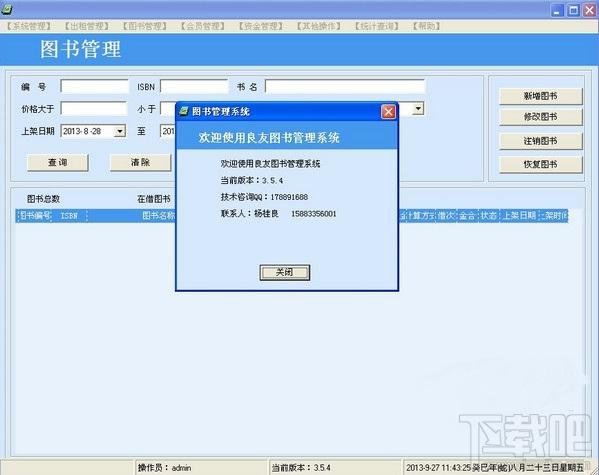The width and height of the screenshot is (599, 475).
Task: Open the 【其他操作】 menu
Action: (x=319, y=26)
